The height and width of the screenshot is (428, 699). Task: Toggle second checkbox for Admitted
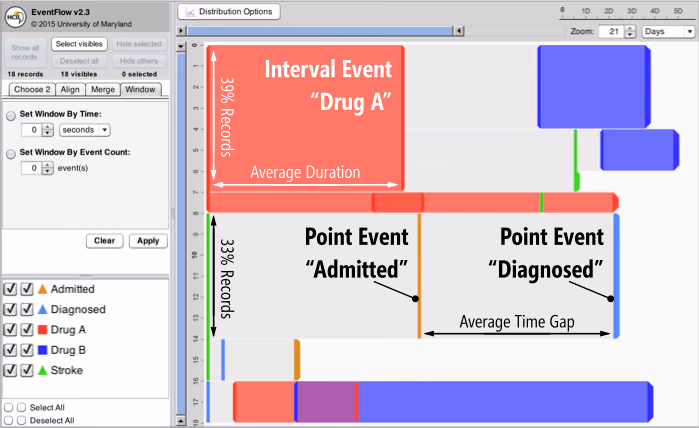tap(27, 289)
